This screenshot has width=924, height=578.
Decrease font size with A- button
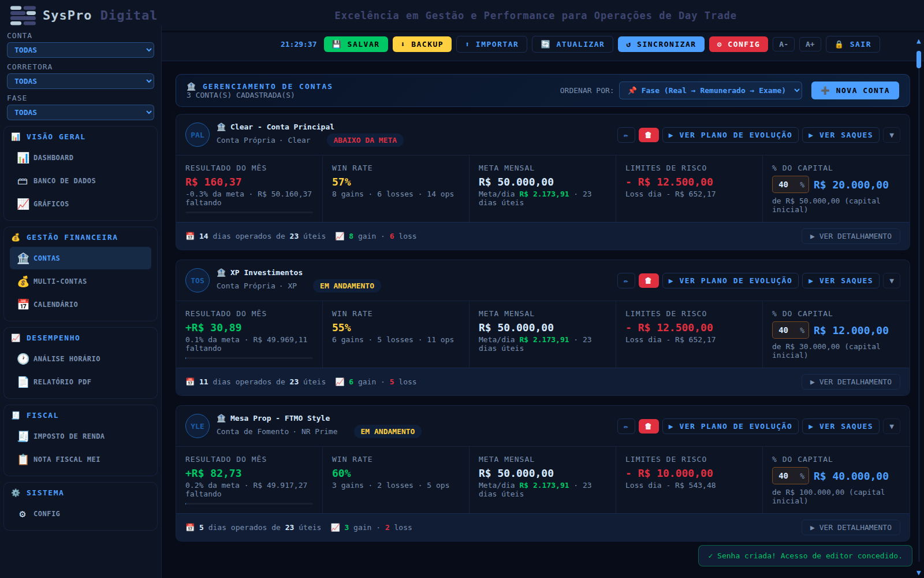point(784,45)
